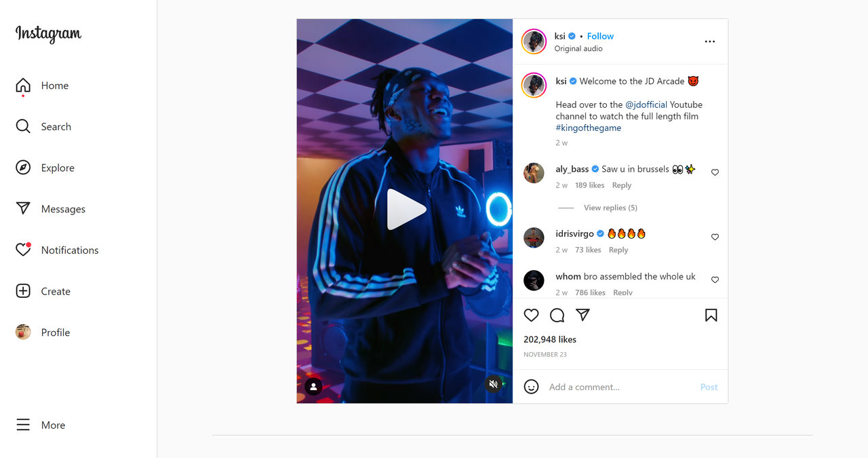Like aly_bass's comment
This screenshot has height=458, width=868.
(715, 172)
